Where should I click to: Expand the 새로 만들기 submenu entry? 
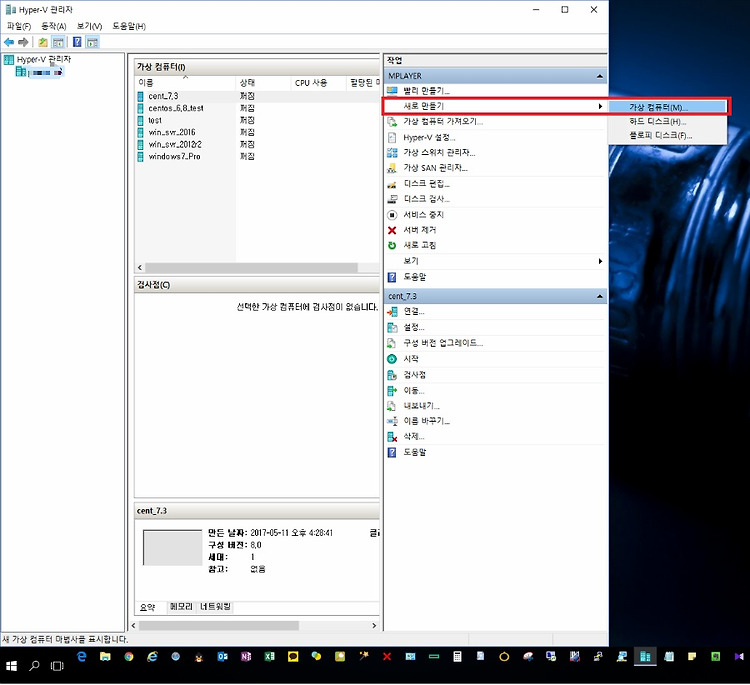point(495,106)
